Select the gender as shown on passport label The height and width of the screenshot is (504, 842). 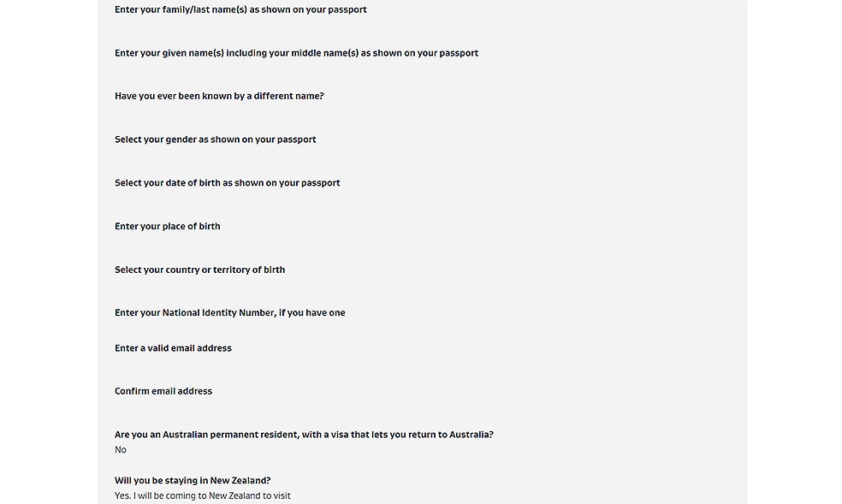click(216, 139)
